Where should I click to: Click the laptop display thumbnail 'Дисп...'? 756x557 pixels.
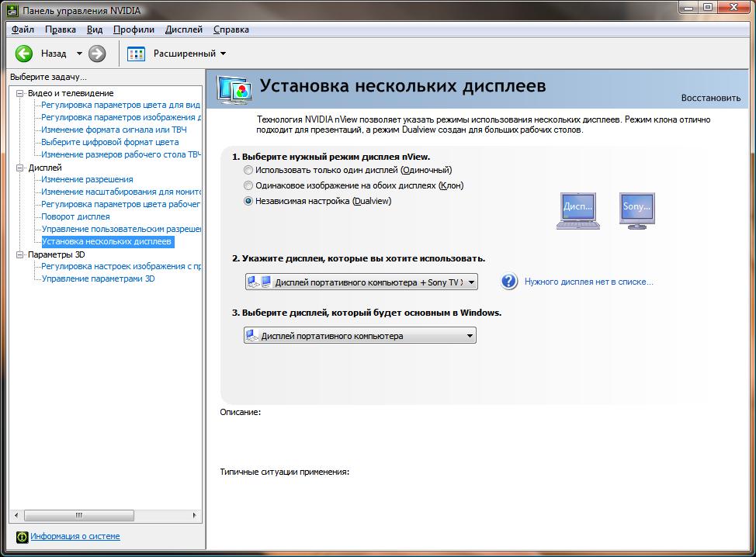point(578,210)
